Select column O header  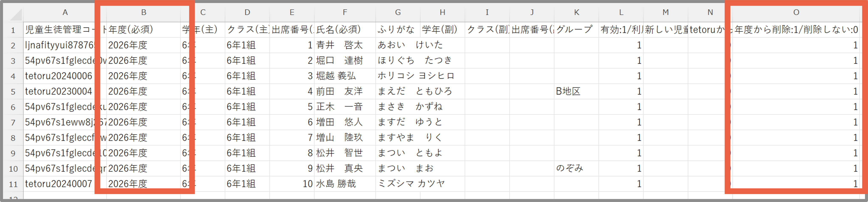[796, 13]
